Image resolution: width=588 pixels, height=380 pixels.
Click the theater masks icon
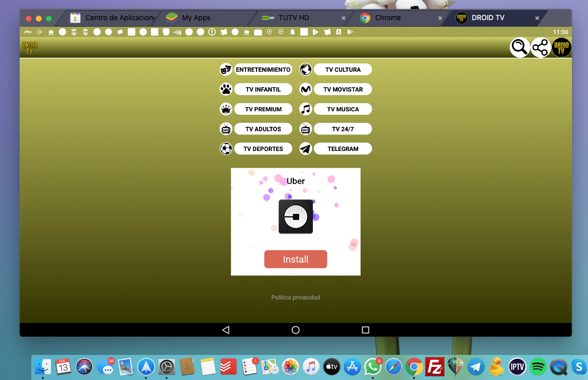(226, 69)
